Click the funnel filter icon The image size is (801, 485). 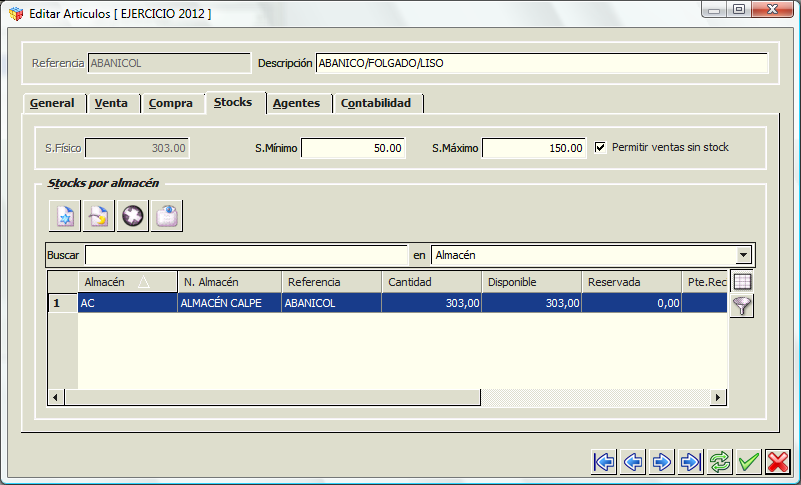coord(742,306)
